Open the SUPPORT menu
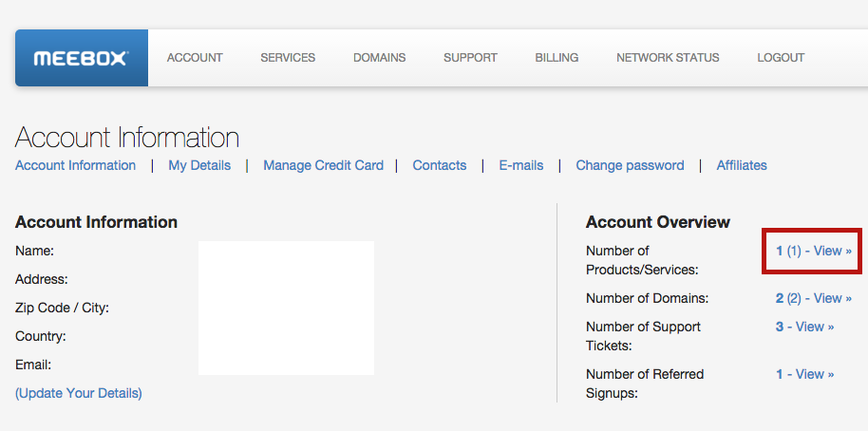Viewport: 868px width, 431px height. [470, 58]
